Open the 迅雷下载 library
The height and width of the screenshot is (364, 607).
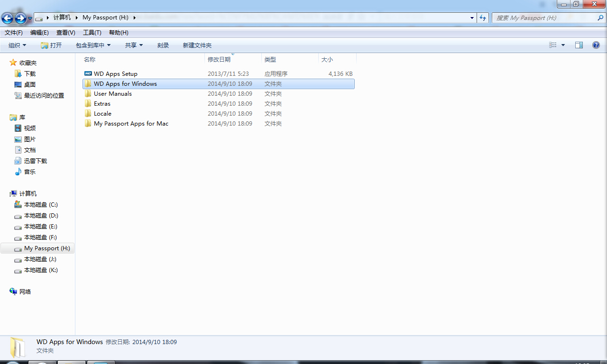(x=36, y=161)
